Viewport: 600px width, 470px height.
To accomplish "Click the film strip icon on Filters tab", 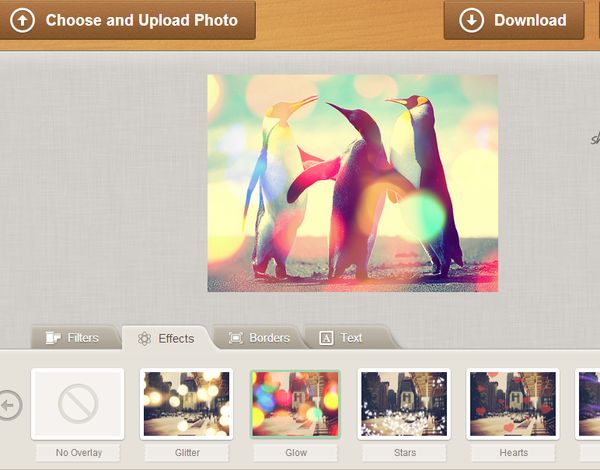I will [x=53, y=338].
